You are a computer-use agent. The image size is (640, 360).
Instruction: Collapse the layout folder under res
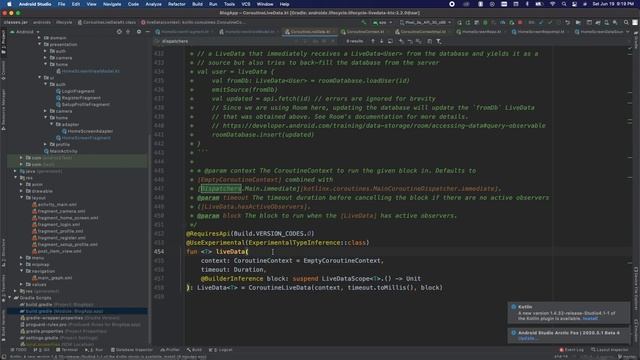pyautogui.click(x=22, y=198)
